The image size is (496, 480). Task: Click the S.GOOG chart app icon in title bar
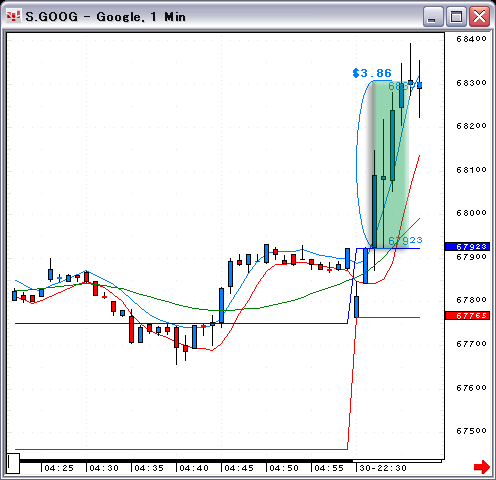[13, 16]
